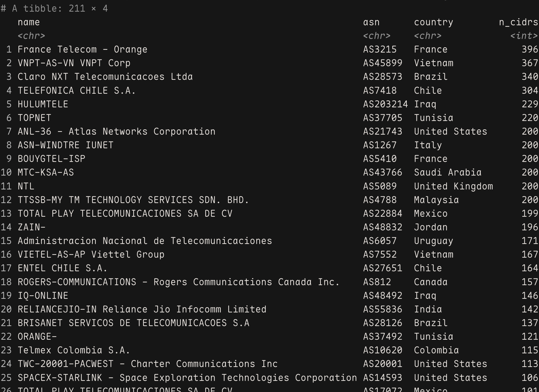
Task: Select the country 'United Kingdom'
Action: pyautogui.click(x=454, y=186)
